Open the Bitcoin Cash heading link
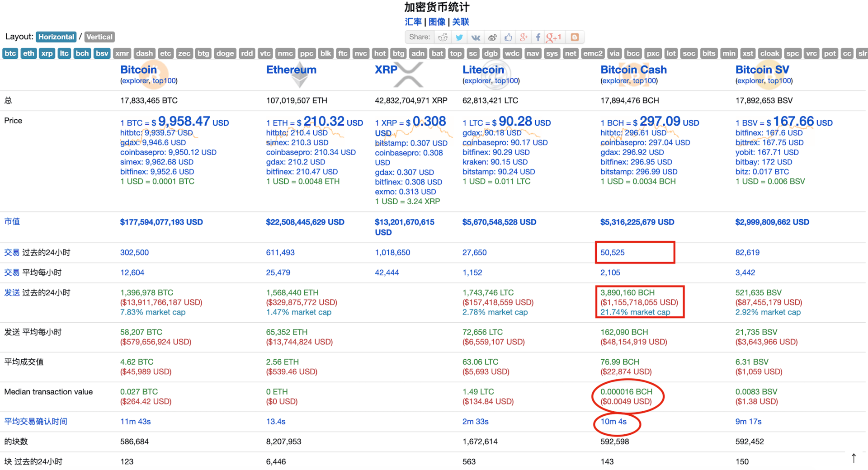Image resolution: width=868 pixels, height=470 pixels. point(633,70)
